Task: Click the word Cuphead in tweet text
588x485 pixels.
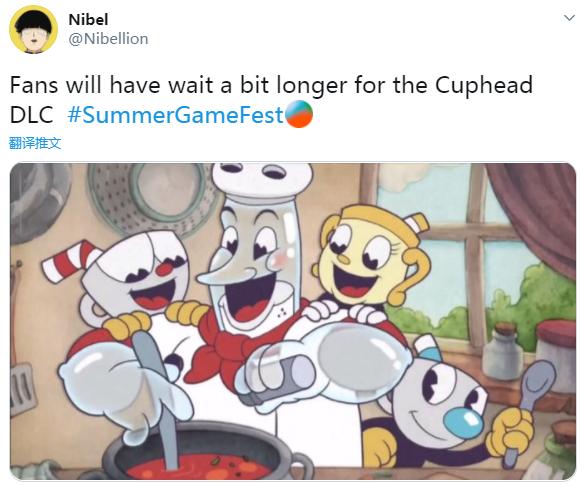Action: pos(484,85)
